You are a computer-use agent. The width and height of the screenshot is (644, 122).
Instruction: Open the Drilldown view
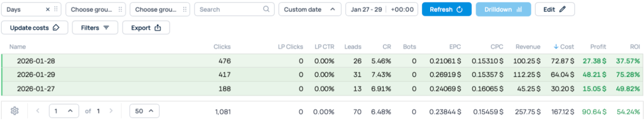[x=503, y=9]
